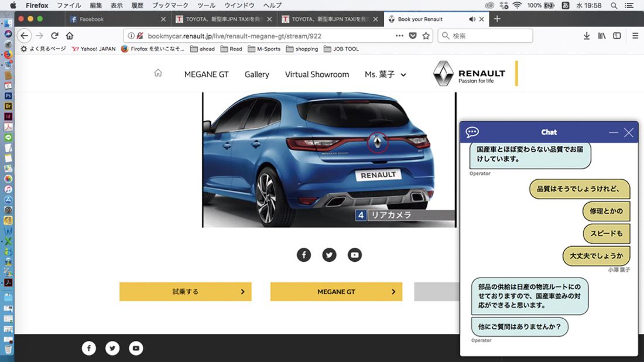Select the 4 リアカメラ label on car image
Image resolution: width=644 pixels, height=362 pixels.
pos(405,215)
